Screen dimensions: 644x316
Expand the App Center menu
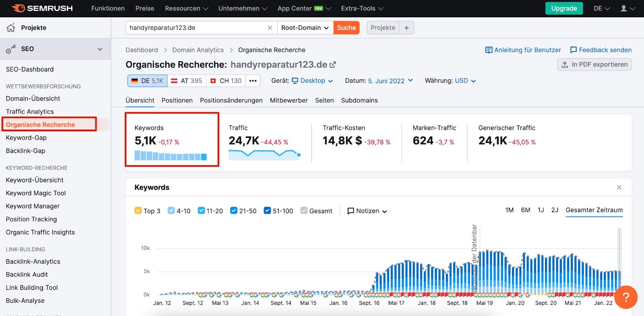304,8
